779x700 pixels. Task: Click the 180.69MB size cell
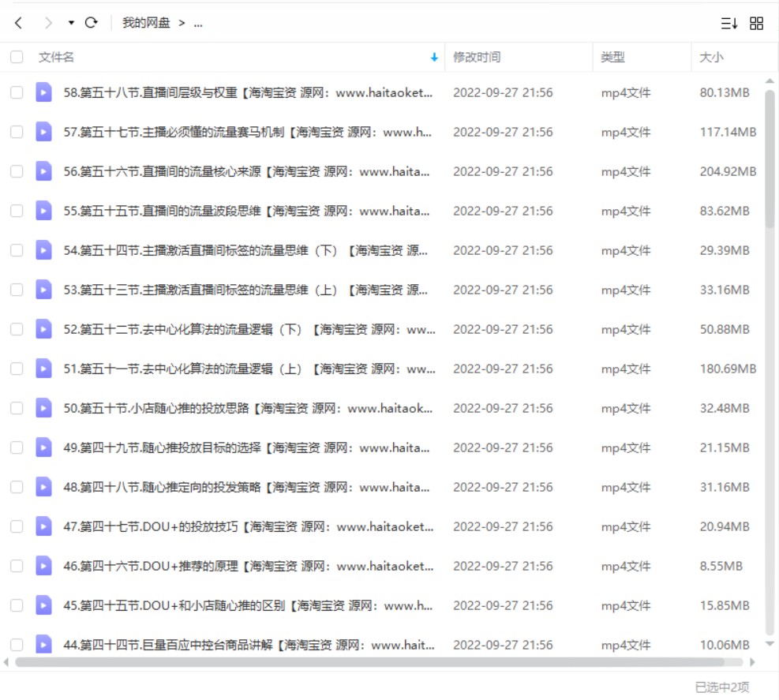click(x=728, y=369)
